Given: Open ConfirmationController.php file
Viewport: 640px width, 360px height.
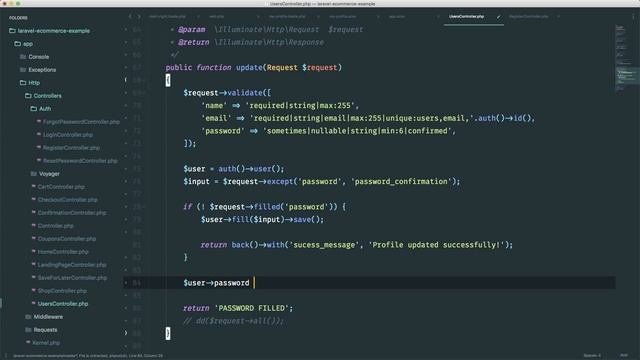Looking at the screenshot, I should pos(72,213).
